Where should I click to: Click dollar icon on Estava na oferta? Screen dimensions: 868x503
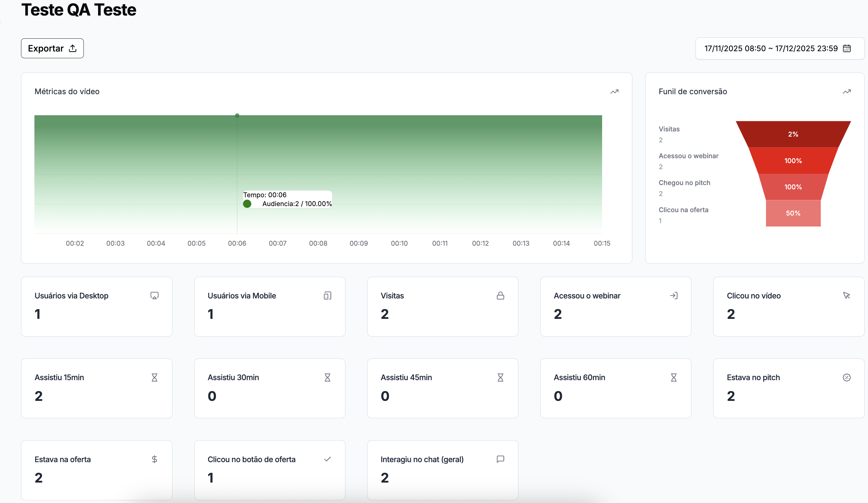tap(154, 459)
